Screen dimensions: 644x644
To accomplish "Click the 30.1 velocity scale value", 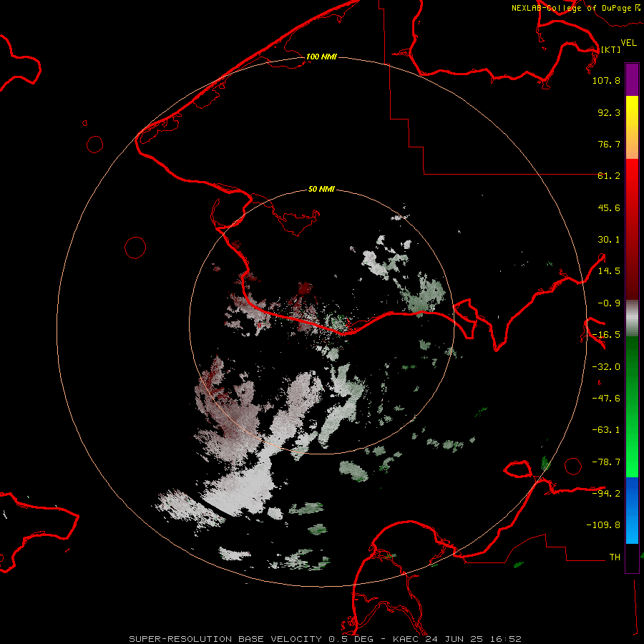I will (609, 240).
